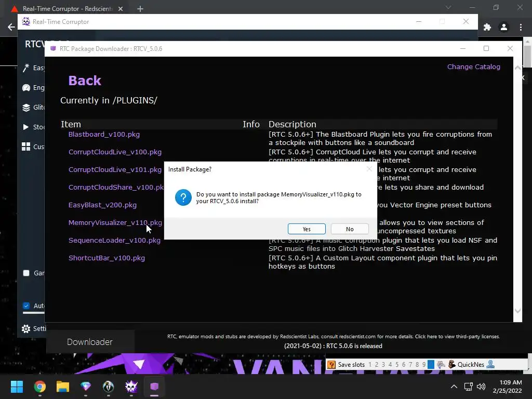Open Chrome from the taskbar

click(39, 387)
